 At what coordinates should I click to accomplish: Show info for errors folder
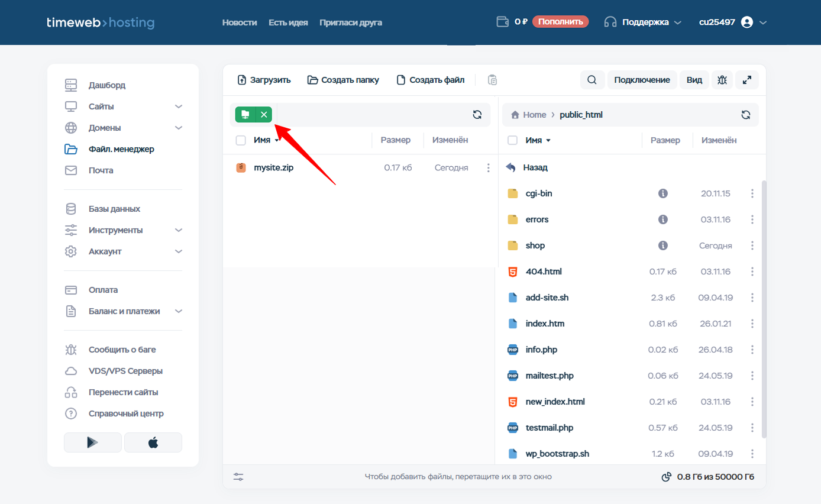coord(663,219)
